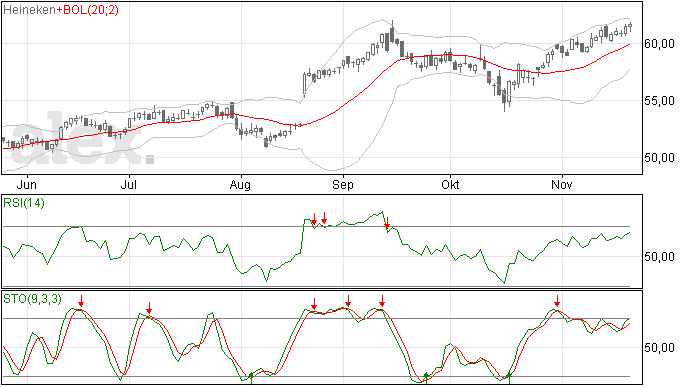The height and width of the screenshot is (387, 690).
Task: Click the 60,00 price axis label
Action: [x=659, y=44]
